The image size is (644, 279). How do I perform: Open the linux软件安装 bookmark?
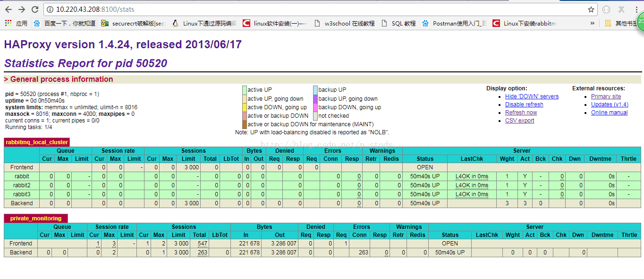pyautogui.click(x=275, y=23)
